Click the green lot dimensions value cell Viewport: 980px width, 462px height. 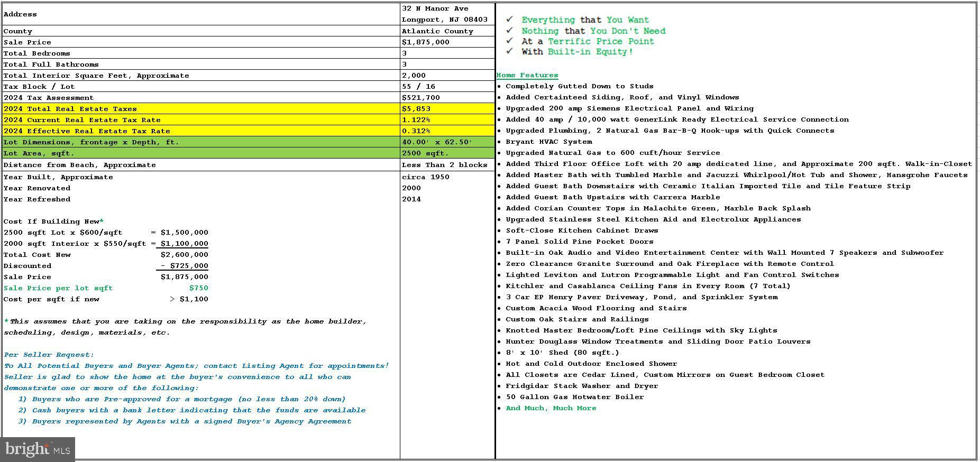(447, 142)
